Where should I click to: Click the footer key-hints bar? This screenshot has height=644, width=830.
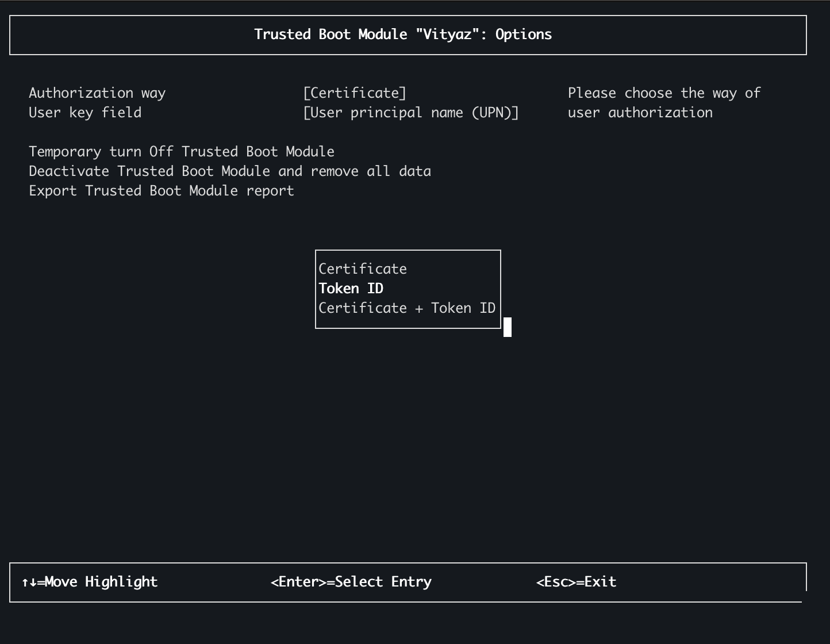click(408, 582)
